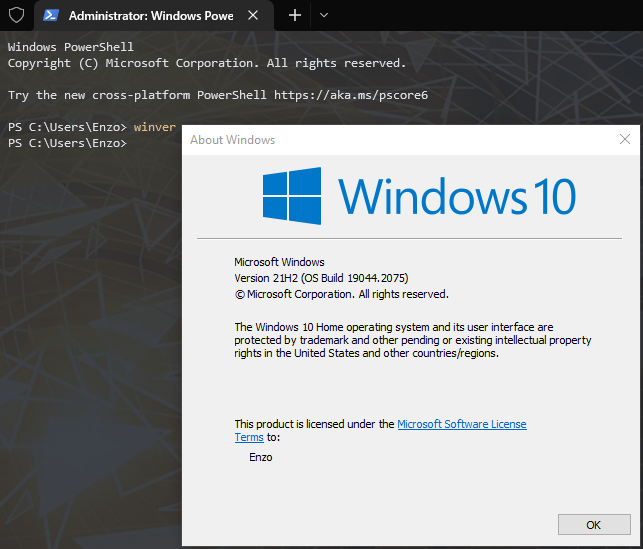This screenshot has width=643, height=549.
Task: Click the "Copyright (C) Microsoft Corporation" terminal line
Action: coord(207,63)
